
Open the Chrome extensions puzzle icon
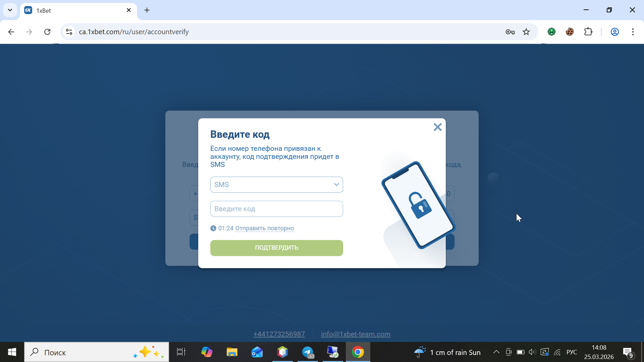click(x=588, y=32)
